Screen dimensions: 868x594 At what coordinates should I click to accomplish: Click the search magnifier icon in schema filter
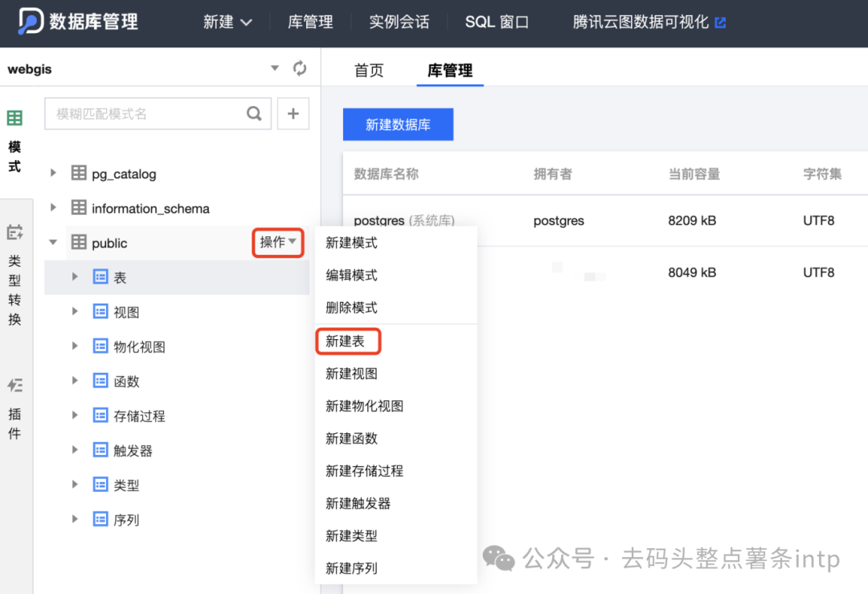coord(254,113)
